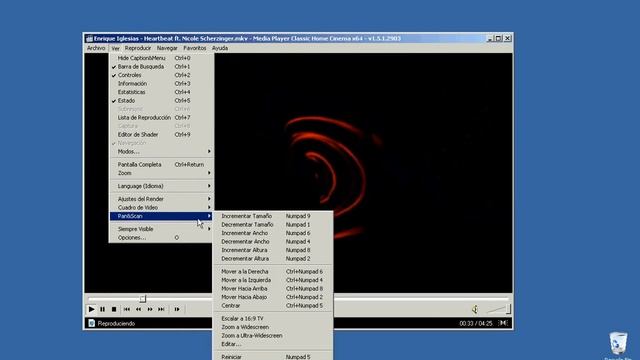This screenshot has height=360, width=640.
Task: Click the fast-forward (increase speed) button
Action: click(150, 309)
